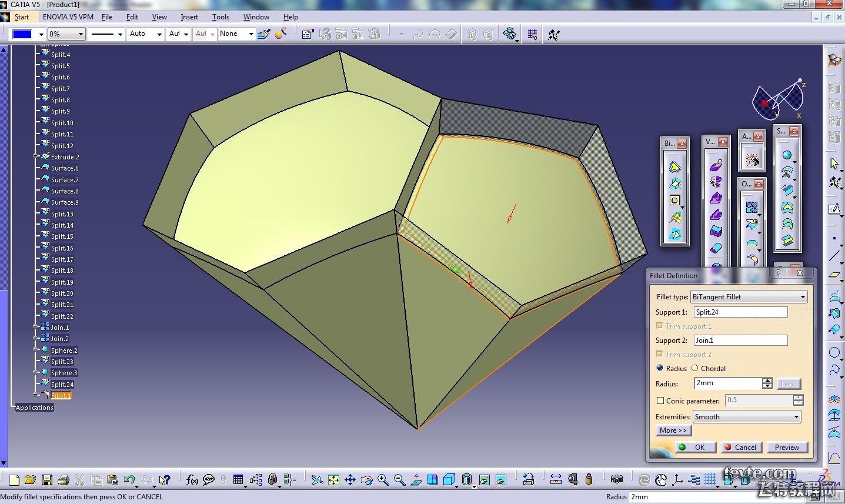Open the Auto line thickness dropdown
Viewport: 845px width, 504px height.
click(x=159, y=34)
